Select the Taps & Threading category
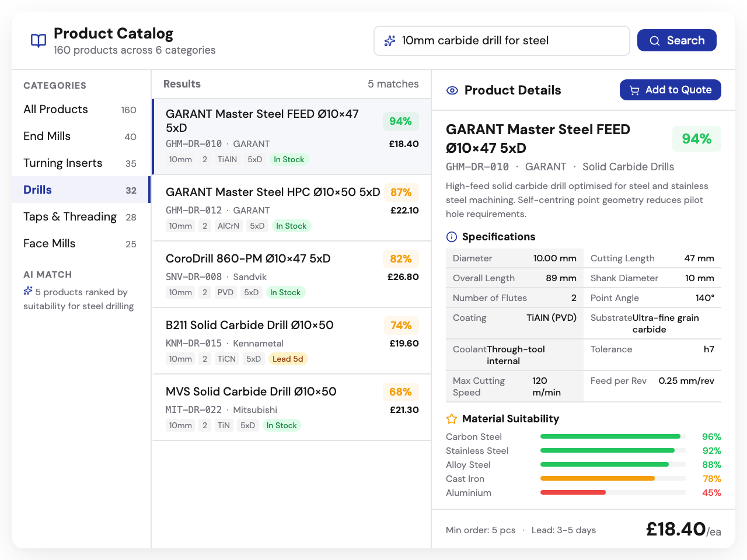 pos(69,216)
